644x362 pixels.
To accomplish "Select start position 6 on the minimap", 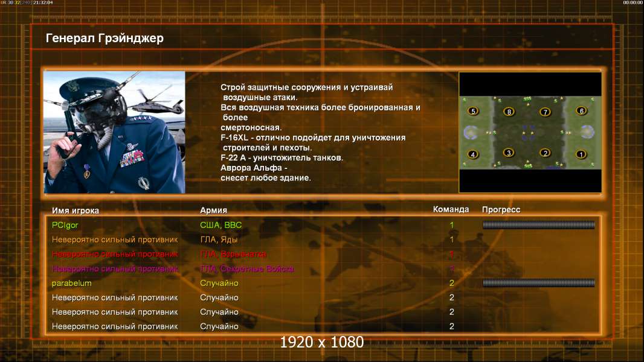I will (x=581, y=110).
